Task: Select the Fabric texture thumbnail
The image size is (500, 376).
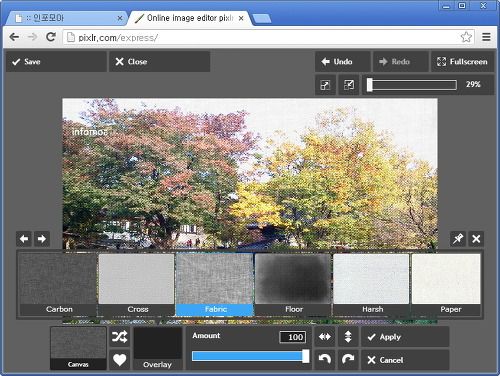Action: [x=215, y=284]
